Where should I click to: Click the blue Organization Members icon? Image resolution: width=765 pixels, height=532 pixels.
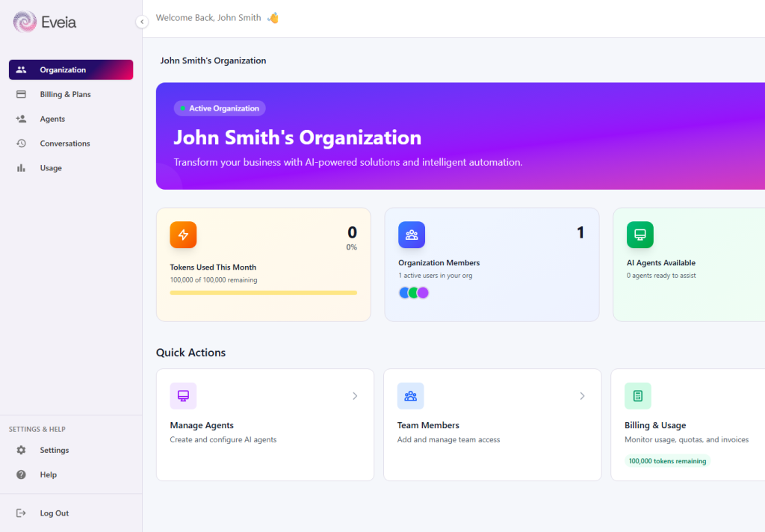(x=412, y=235)
